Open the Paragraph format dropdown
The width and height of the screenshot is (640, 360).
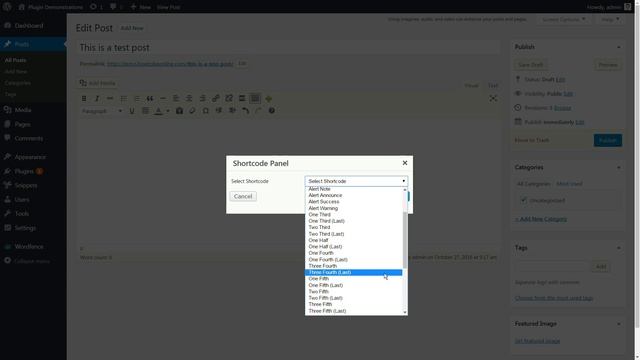[102, 111]
